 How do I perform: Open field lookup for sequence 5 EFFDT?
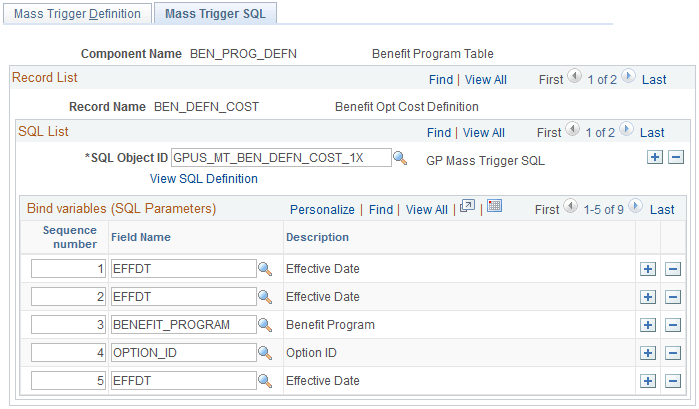[x=265, y=381]
